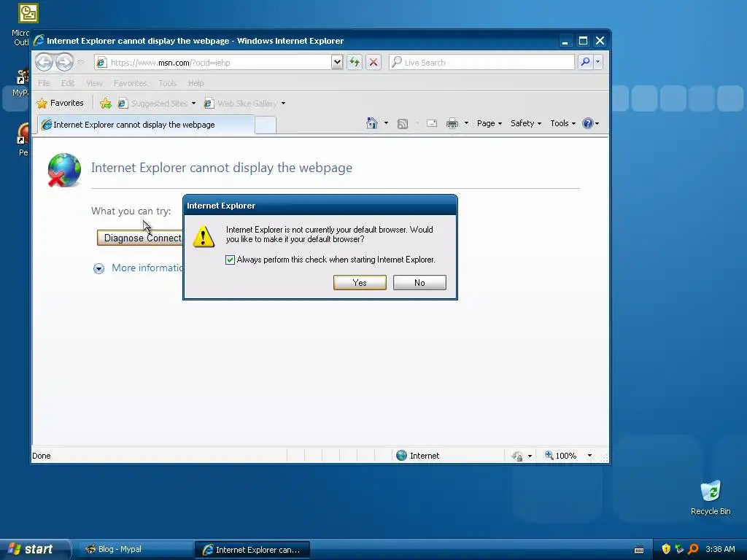This screenshot has height=560, width=747.
Task: Open the Favorites menu in menu bar
Action: point(130,83)
